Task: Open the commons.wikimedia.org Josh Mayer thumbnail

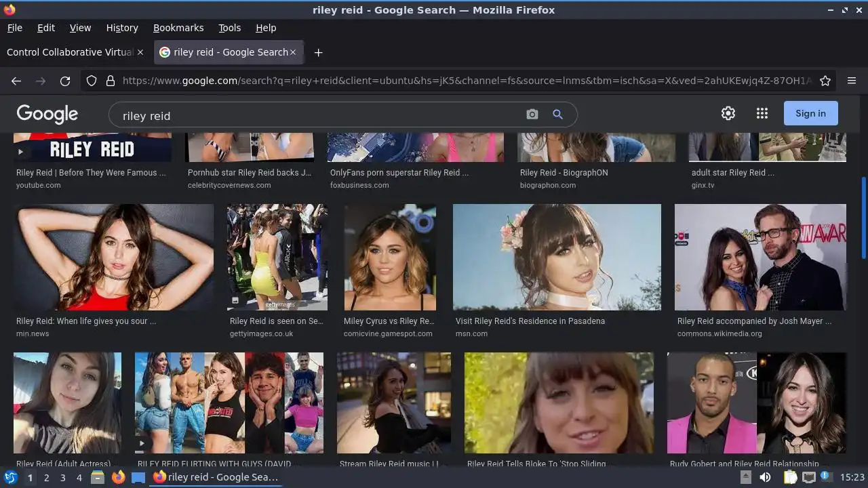Action: [760, 257]
